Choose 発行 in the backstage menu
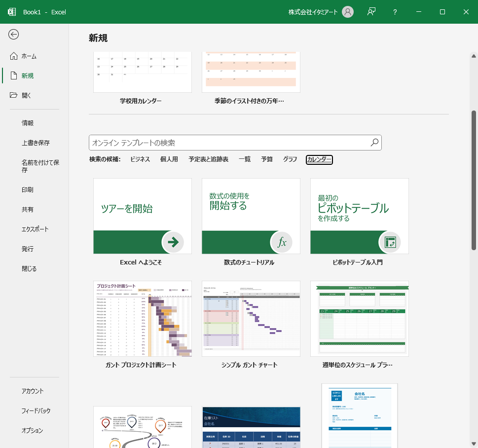This screenshot has width=478, height=448. click(x=28, y=249)
